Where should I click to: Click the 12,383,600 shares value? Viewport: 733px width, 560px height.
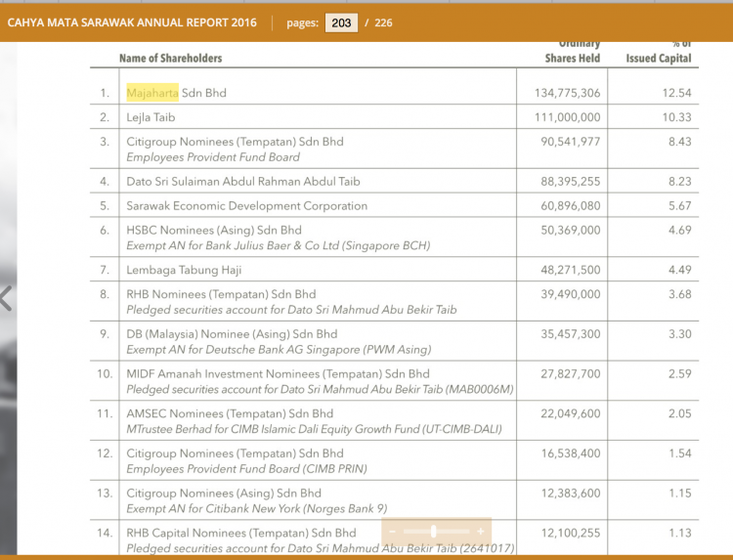click(x=571, y=494)
